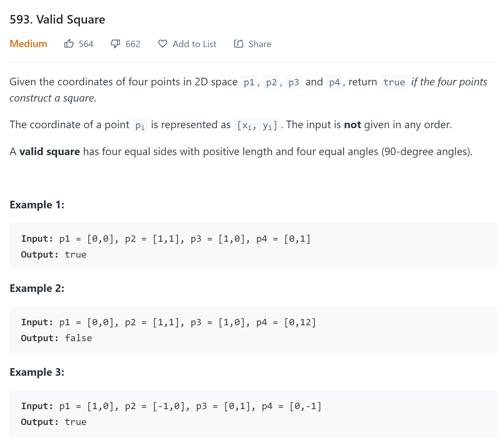This screenshot has height=444, width=504.
Task: Click inside the Example 1 code block
Action: pos(253,246)
